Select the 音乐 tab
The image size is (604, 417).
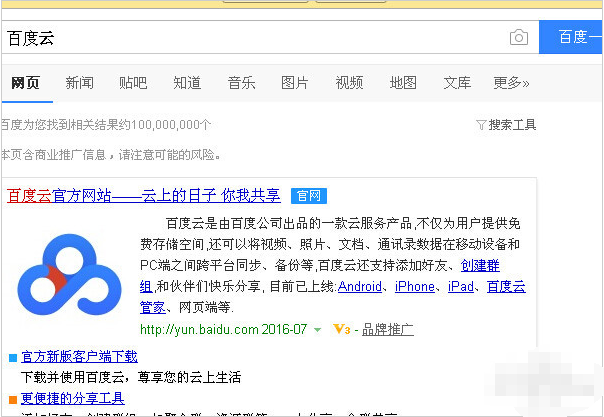coord(241,82)
